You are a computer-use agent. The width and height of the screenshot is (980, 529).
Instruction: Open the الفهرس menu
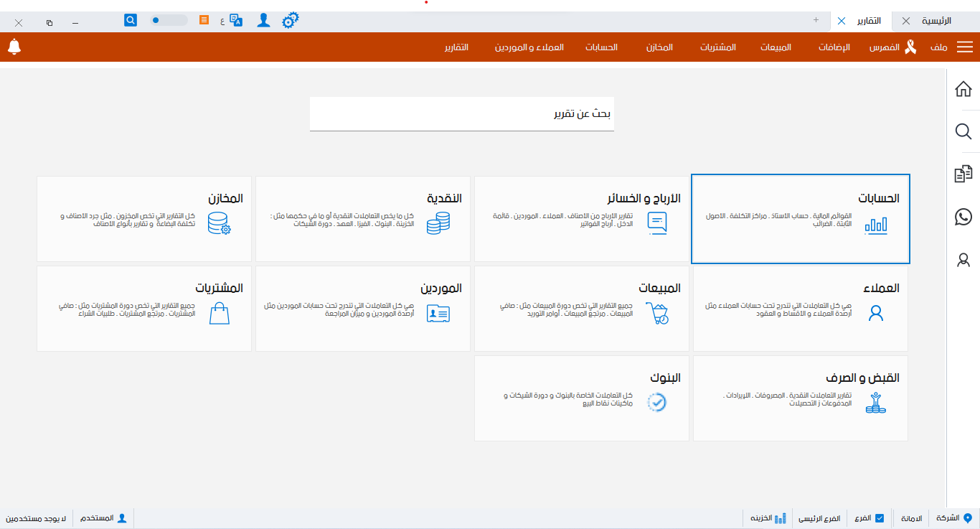coord(885,47)
